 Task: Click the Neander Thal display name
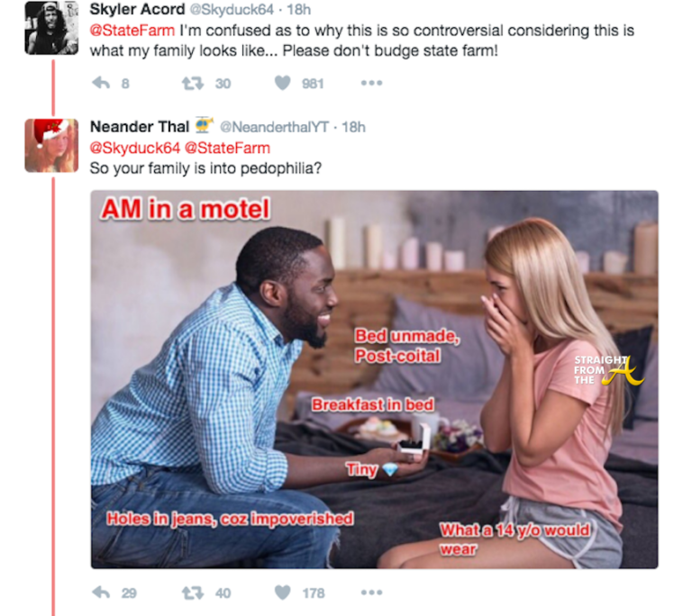point(140,127)
